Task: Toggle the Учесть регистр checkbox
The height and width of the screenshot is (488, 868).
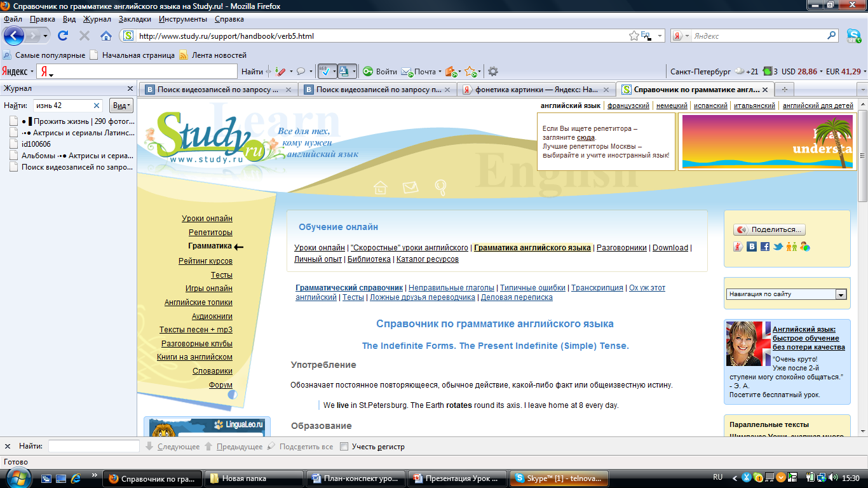Action: point(344,447)
